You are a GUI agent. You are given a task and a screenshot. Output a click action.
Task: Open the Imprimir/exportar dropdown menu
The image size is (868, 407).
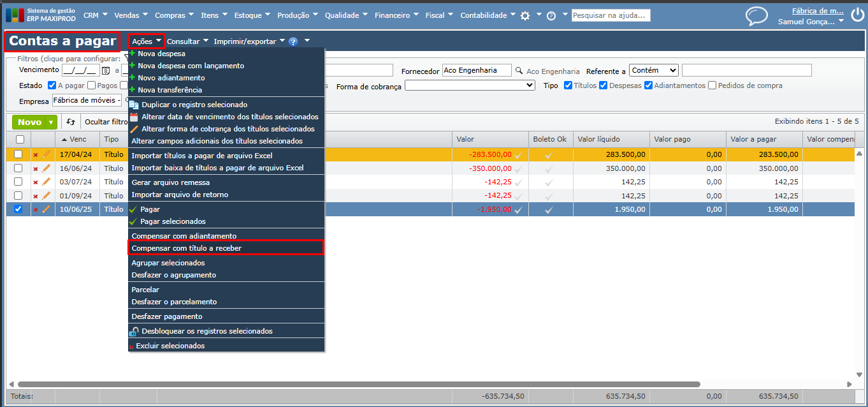click(249, 41)
